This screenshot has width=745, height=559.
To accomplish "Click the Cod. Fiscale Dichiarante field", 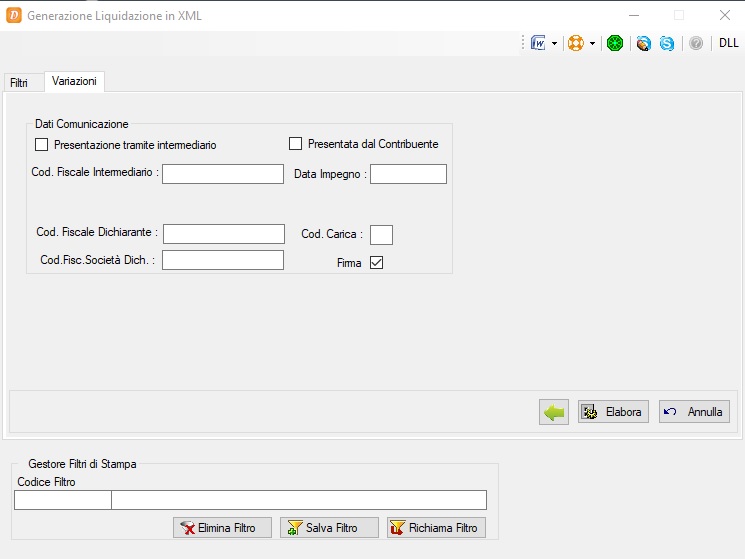I will 224,234.
